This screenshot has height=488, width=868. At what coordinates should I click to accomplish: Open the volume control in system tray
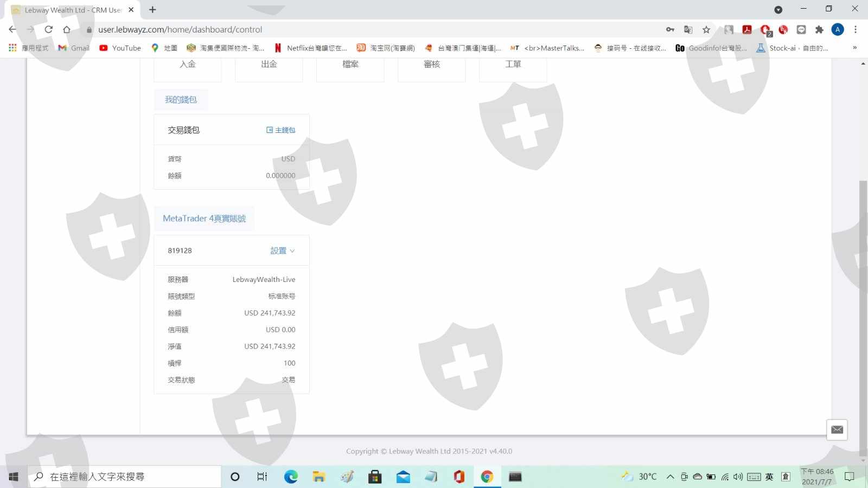738,477
